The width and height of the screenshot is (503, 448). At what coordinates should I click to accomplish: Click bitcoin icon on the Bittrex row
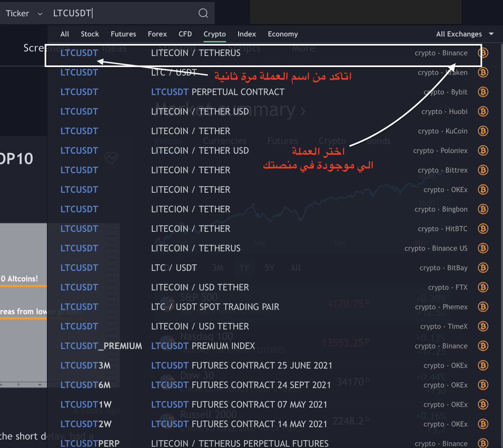[483, 170]
